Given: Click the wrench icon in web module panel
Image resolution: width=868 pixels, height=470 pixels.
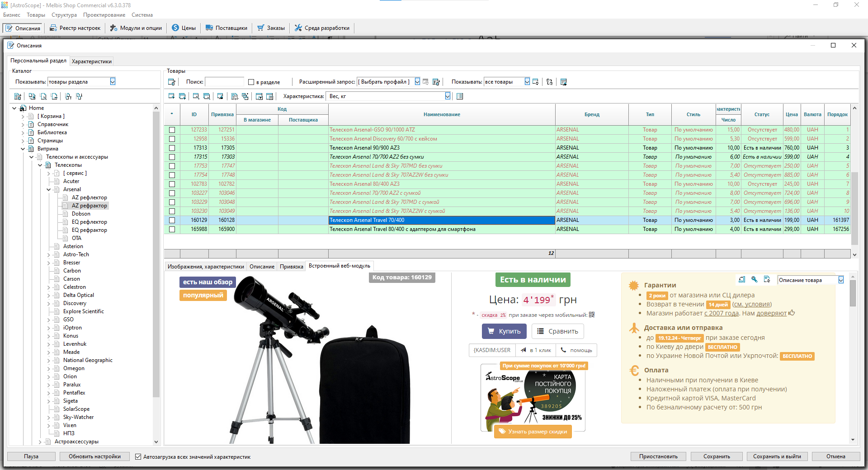Looking at the screenshot, I should pyautogui.click(x=754, y=279).
